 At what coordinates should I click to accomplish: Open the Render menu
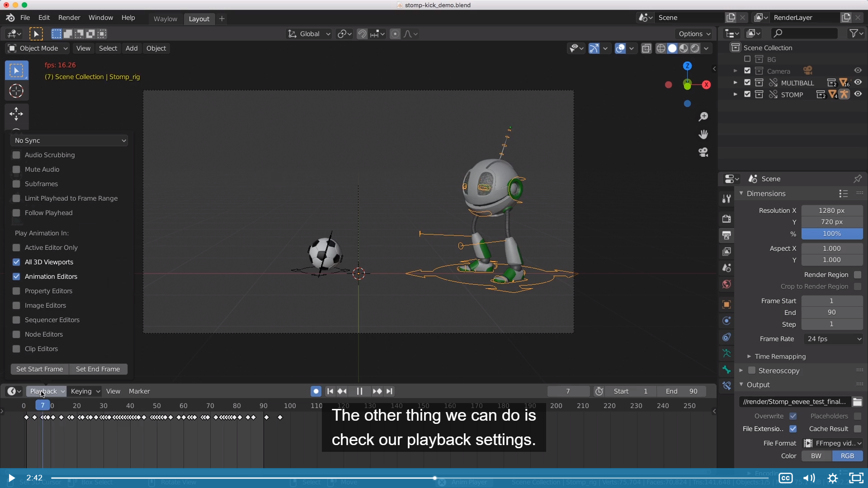click(x=69, y=18)
